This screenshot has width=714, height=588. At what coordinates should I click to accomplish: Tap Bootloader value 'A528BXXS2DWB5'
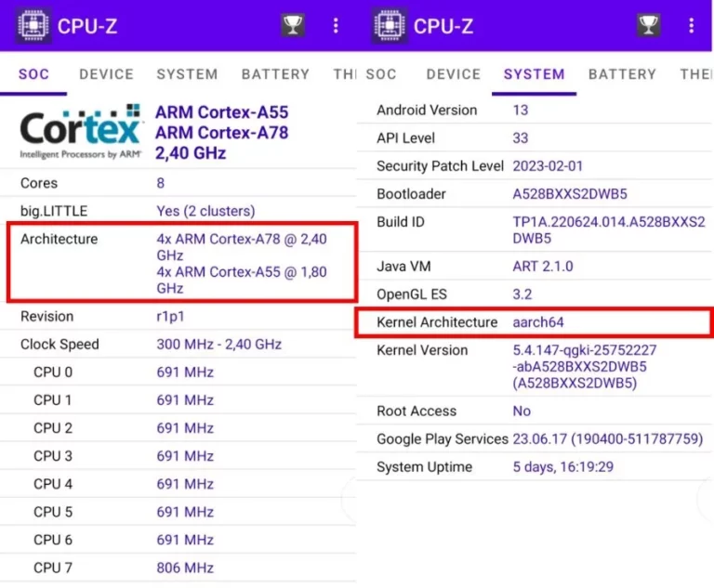[570, 194]
